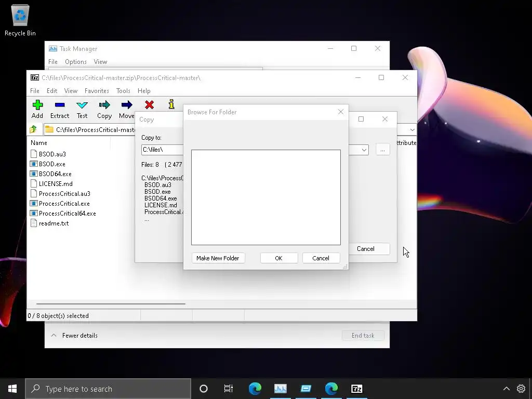
Task: Select the BSOD.au3 file icon
Action: pyautogui.click(x=34, y=154)
